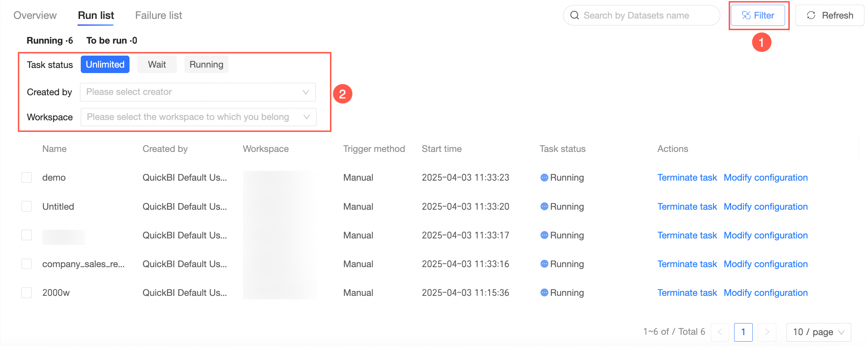Toggle the Filter panel button
868x346 pixels.
758,15
